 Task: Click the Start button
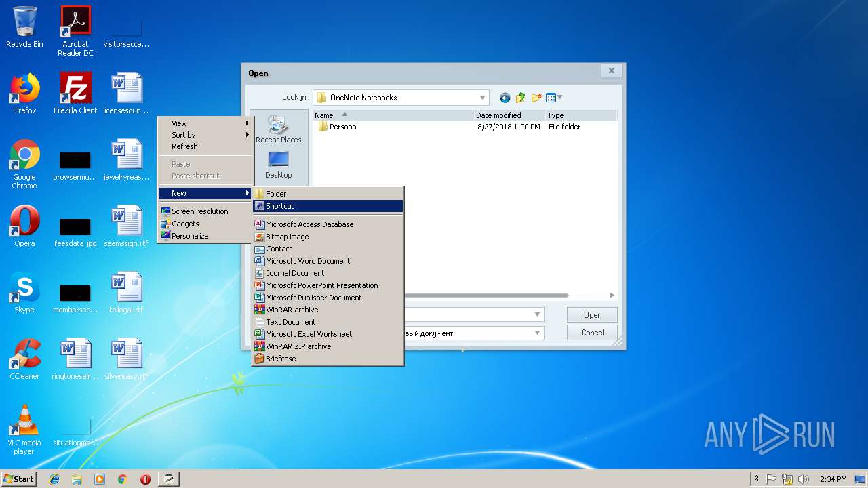(19, 479)
